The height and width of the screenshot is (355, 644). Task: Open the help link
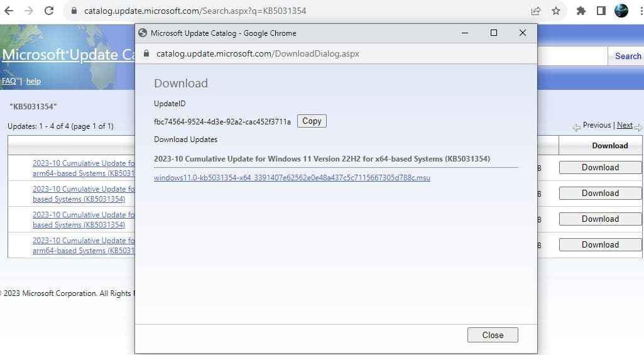tap(33, 81)
